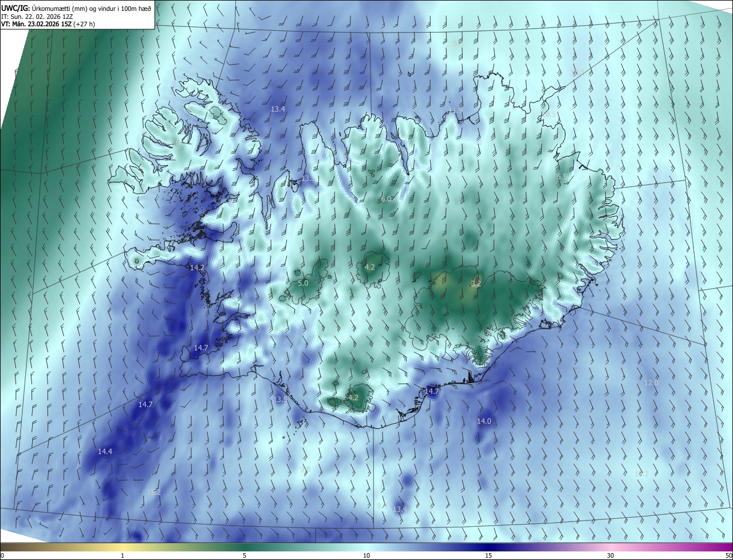Click the '11.2' value label on the map
The width and height of the screenshot is (733, 560).
pos(153,492)
